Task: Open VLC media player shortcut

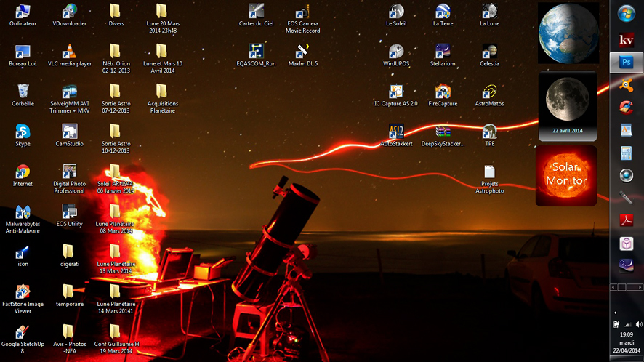Action: [x=69, y=55]
